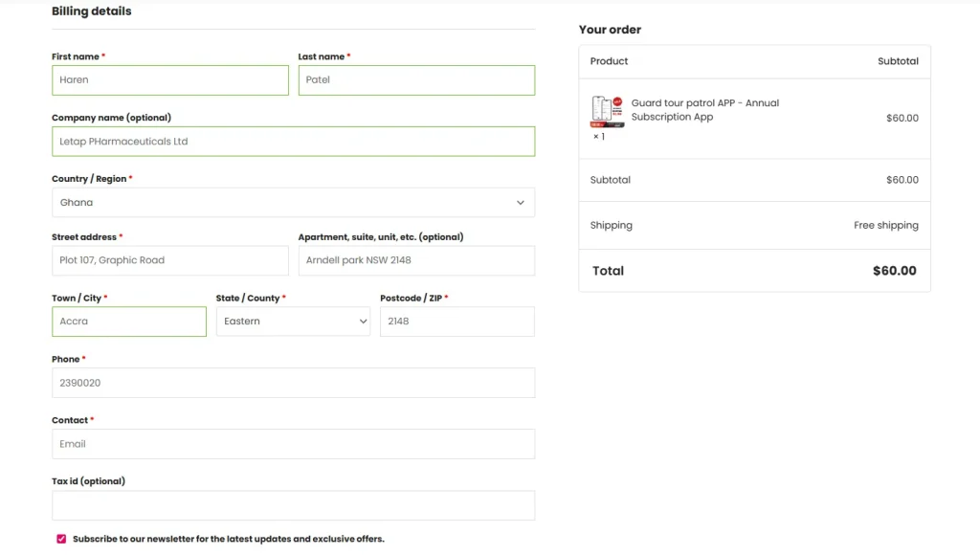The width and height of the screenshot is (980, 555).
Task: Expand the State / County dropdown
Action: click(293, 322)
